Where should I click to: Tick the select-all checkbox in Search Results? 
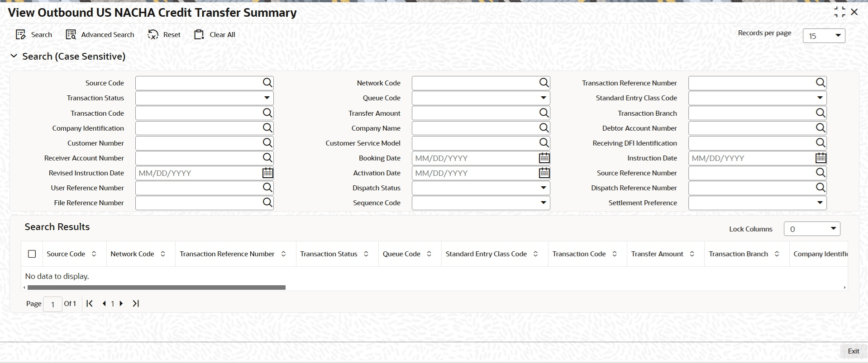[x=32, y=254]
